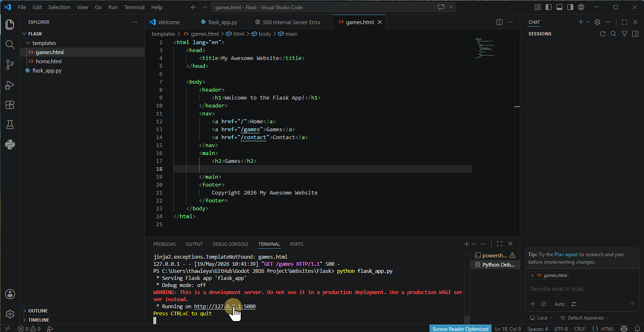
Task: Split the editor to the right
Action: click(x=499, y=22)
